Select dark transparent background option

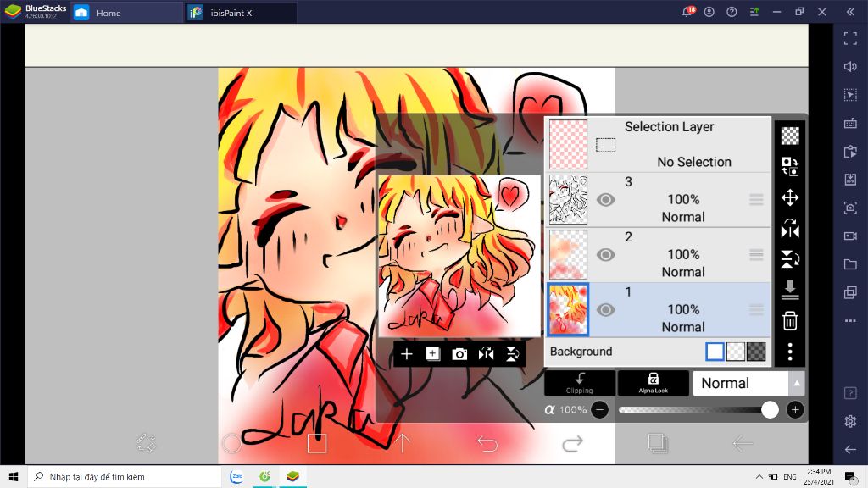[756, 352]
